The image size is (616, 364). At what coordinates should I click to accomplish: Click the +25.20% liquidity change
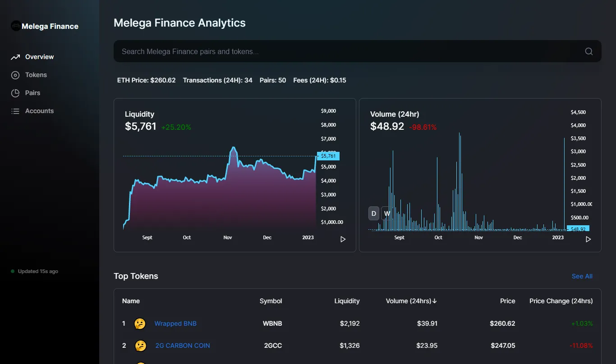[176, 127]
